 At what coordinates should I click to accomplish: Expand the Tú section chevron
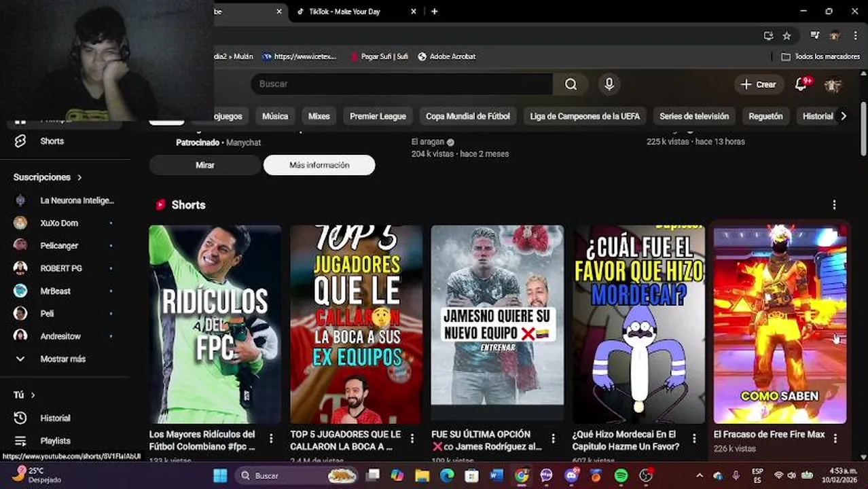pyautogui.click(x=33, y=395)
